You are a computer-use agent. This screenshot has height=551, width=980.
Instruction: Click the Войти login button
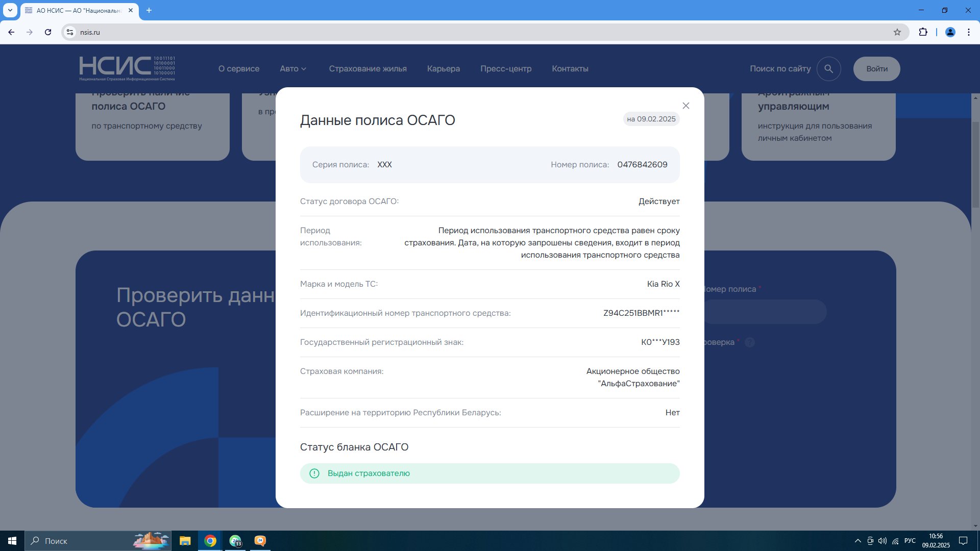point(876,68)
